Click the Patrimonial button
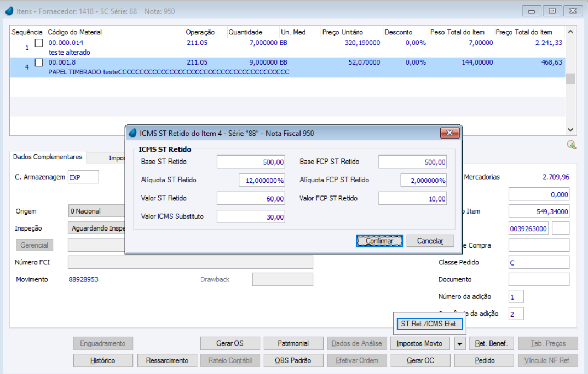 coord(293,343)
